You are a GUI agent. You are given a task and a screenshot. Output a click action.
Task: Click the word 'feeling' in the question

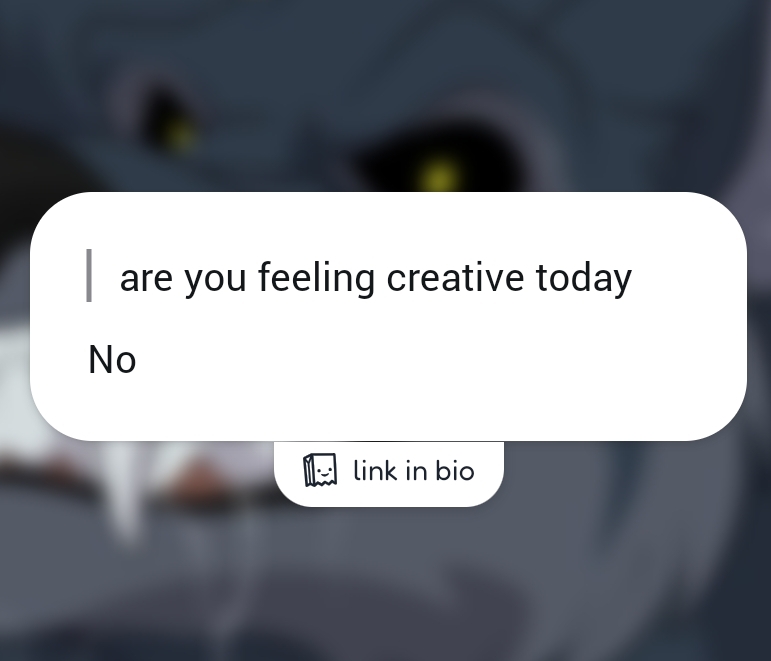[x=316, y=278]
